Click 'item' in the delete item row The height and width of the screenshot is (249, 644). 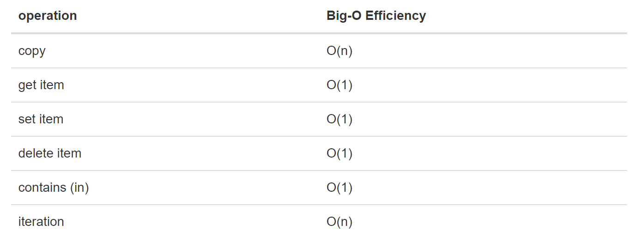click(x=69, y=153)
